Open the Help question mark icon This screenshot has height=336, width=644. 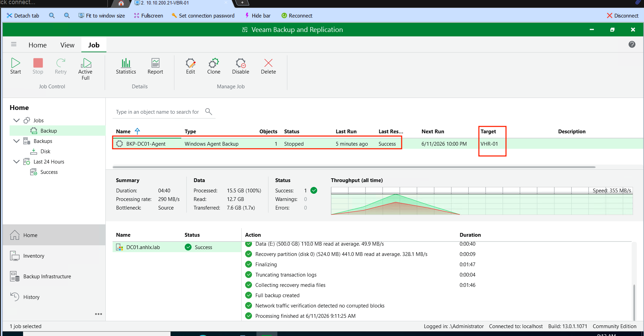[x=632, y=44]
